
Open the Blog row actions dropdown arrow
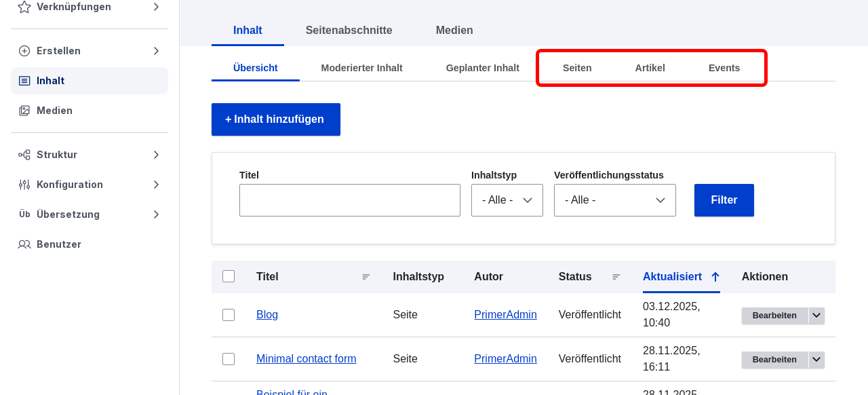pos(816,316)
